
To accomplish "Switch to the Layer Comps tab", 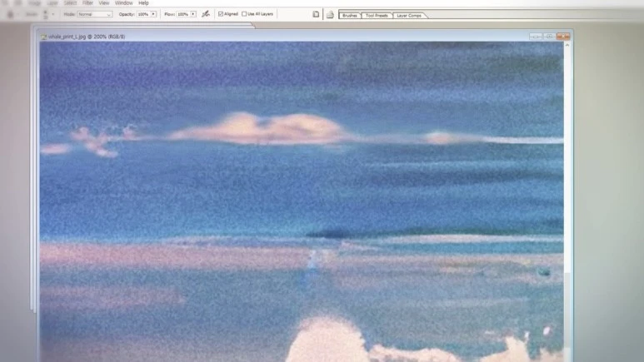I will point(409,16).
